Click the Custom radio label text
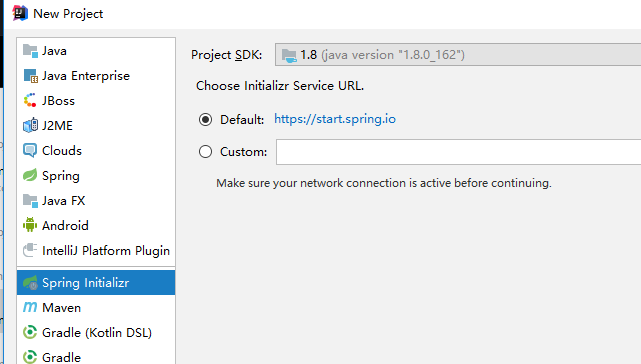 pos(243,152)
